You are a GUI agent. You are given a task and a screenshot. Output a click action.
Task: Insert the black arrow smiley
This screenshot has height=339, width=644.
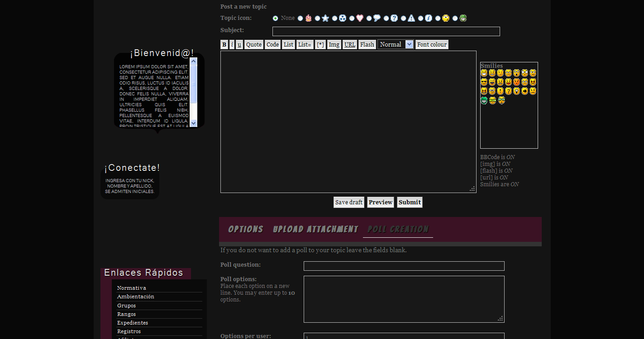point(525,91)
